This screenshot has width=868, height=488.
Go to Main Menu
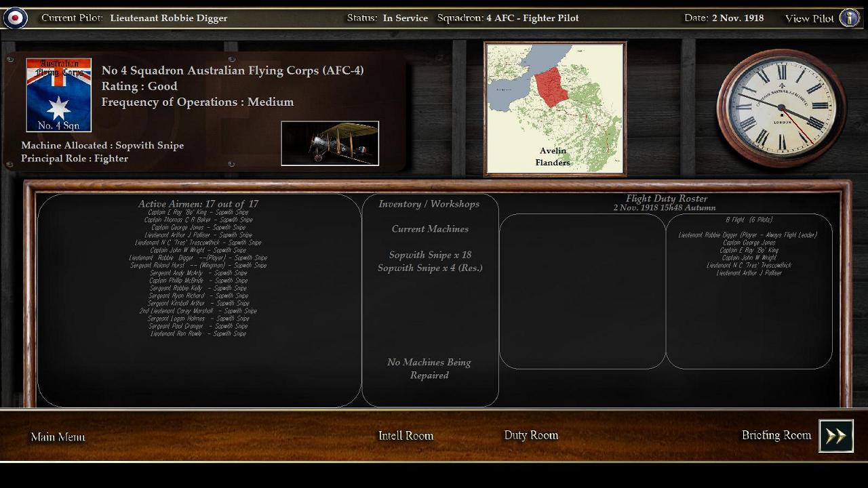[x=58, y=437]
